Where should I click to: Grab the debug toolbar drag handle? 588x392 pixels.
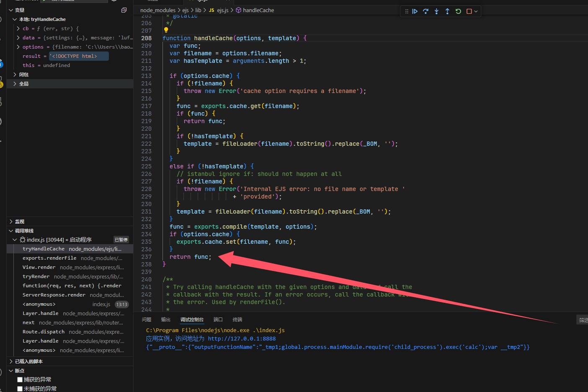click(406, 11)
